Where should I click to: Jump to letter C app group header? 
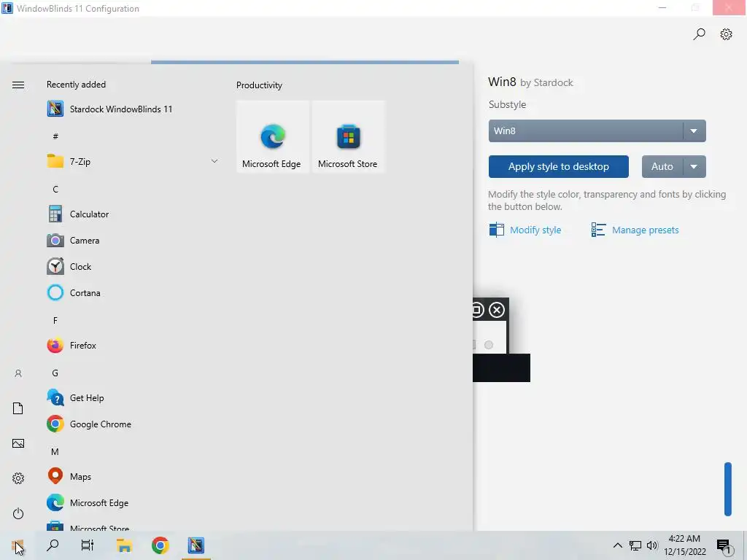(55, 190)
